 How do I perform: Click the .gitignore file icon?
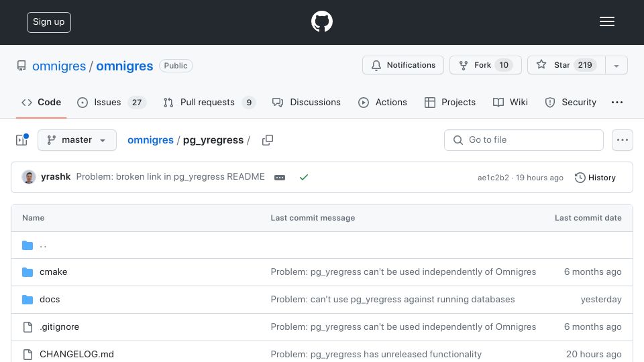(x=28, y=327)
